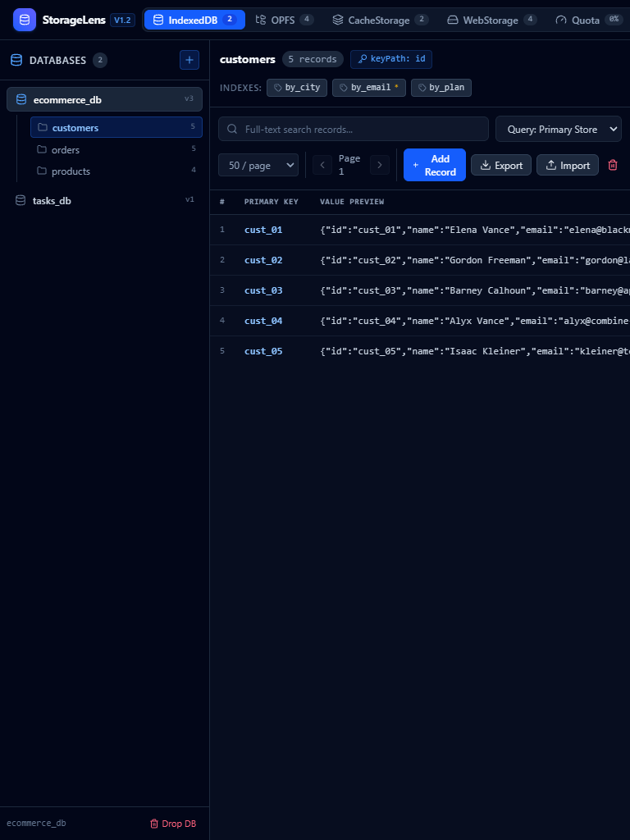Viewport: 630px width, 840px height.
Task: Click the ecommerce_db footer label
Action: pyautogui.click(x=36, y=824)
